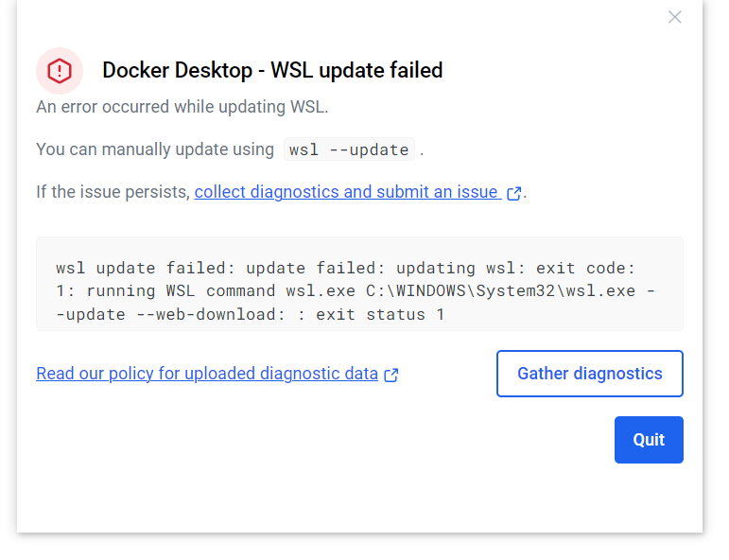This screenshot has height=560, width=729.
Task: Click 'exit code:' text in error log
Action: pos(585,269)
